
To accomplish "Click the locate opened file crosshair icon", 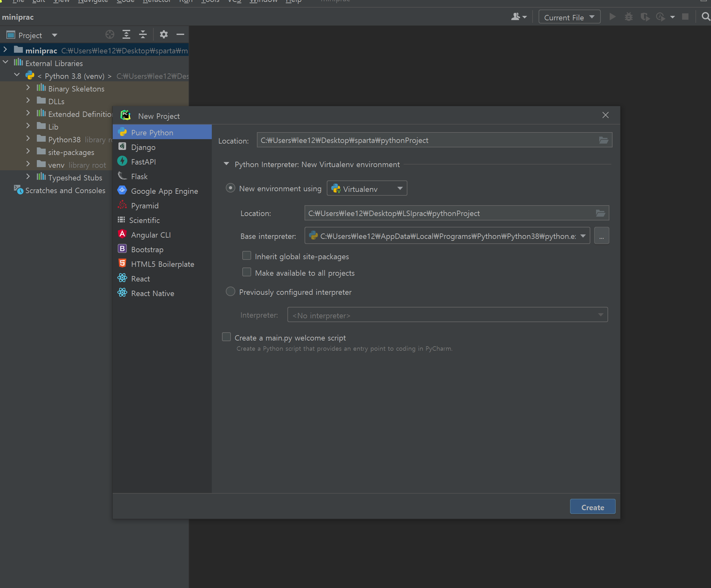I will pos(110,35).
